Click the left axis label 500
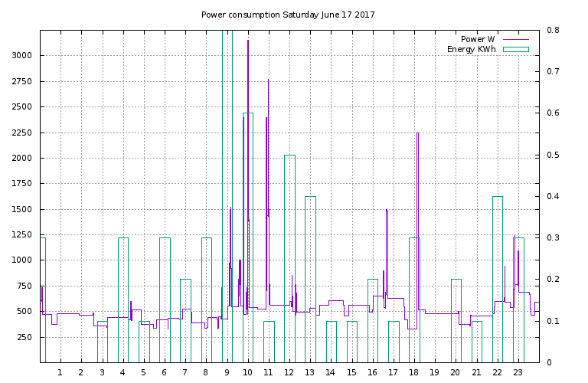 click(x=24, y=311)
